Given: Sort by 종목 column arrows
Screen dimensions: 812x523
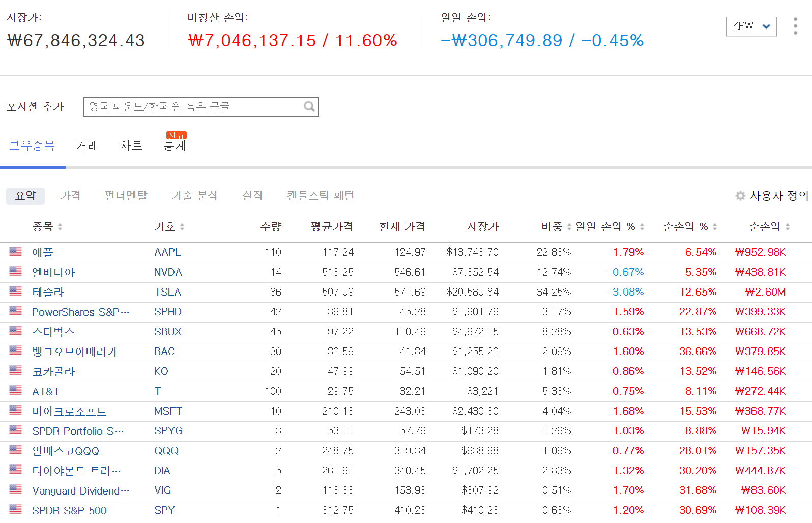Looking at the screenshot, I should [60, 227].
